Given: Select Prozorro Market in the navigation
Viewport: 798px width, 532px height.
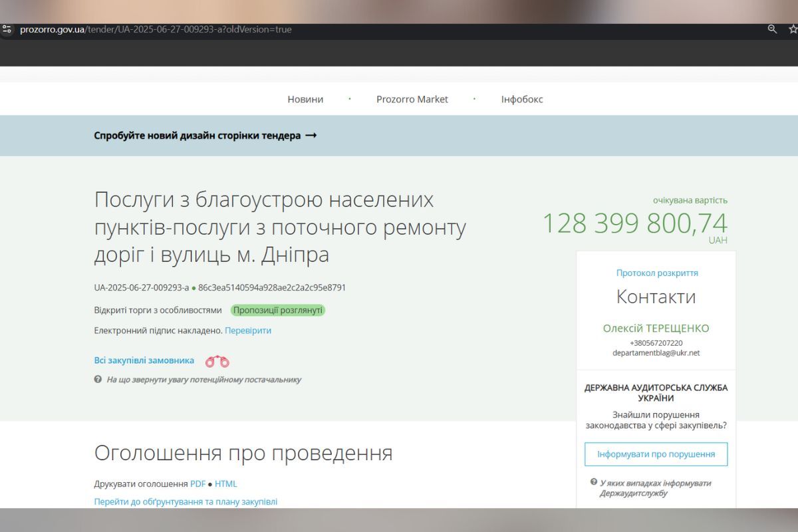Looking at the screenshot, I should 412,99.
